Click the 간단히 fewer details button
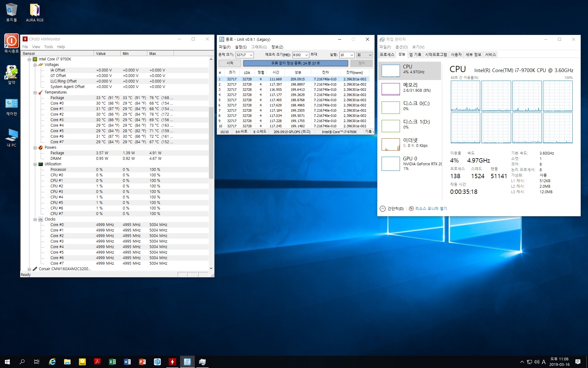Screen dimensions: 588x368 coord(392,209)
